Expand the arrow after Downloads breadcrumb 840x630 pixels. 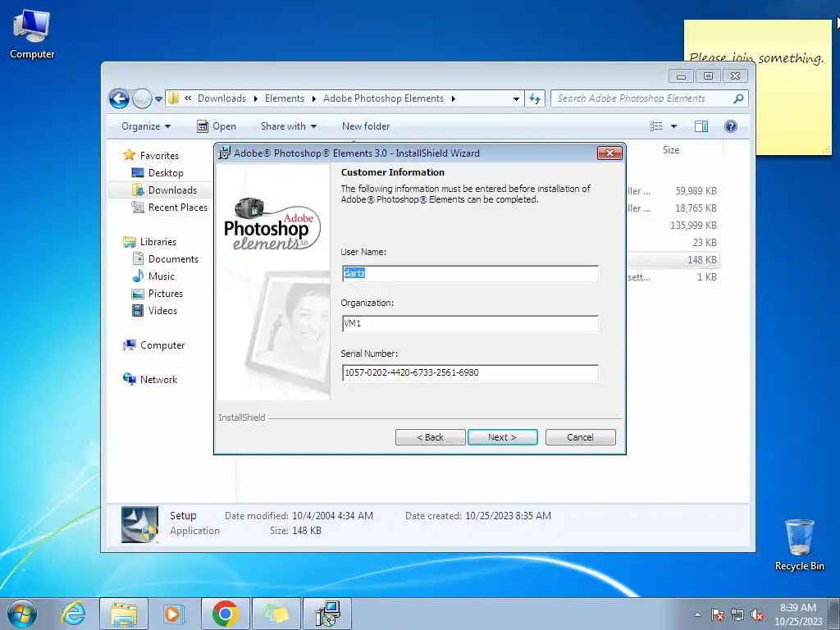pos(256,98)
